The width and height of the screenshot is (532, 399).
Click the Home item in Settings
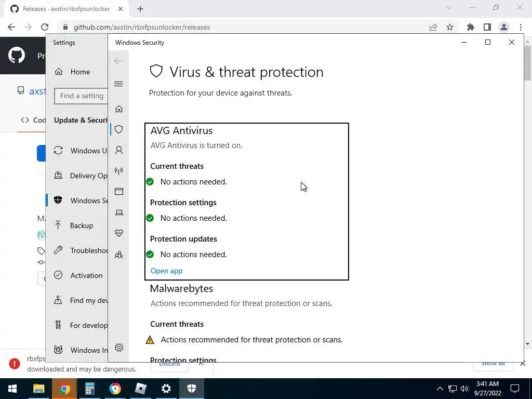(77, 72)
